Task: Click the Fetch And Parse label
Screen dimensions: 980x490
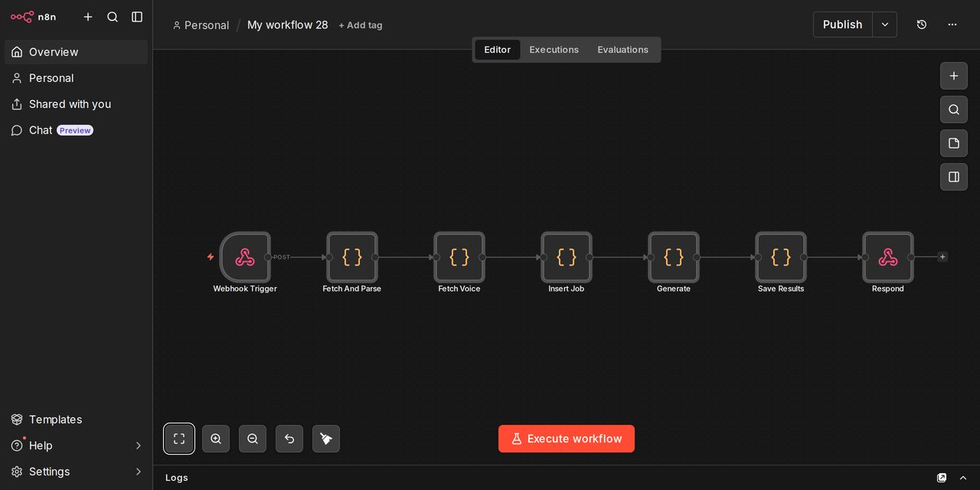Action: coord(352,289)
